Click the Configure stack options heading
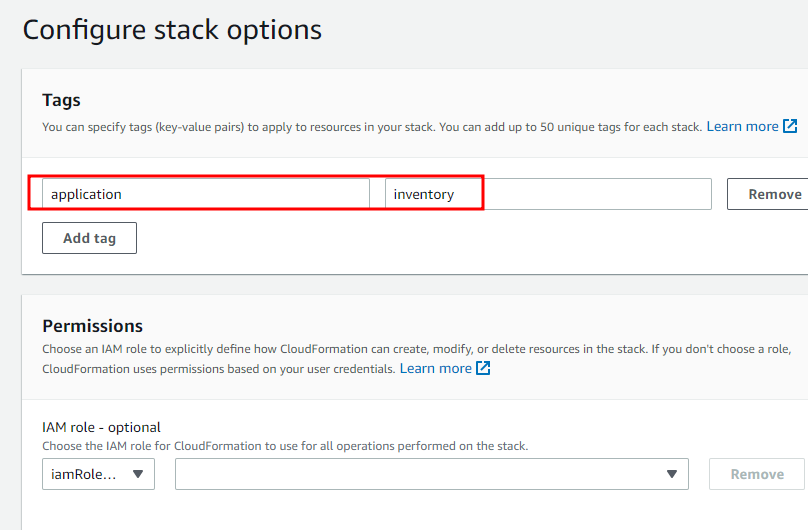Viewport: 808px width, 530px height. click(172, 30)
